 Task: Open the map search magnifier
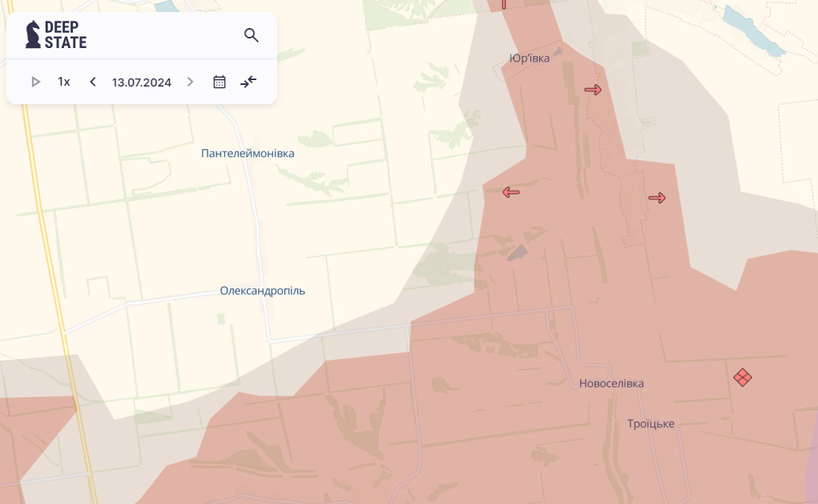(x=251, y=35)
